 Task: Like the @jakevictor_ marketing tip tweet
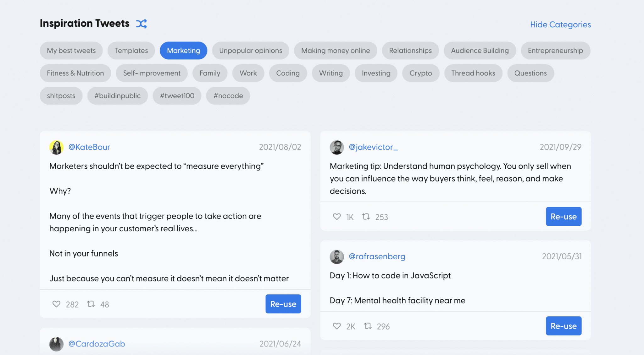pos(337,217)
